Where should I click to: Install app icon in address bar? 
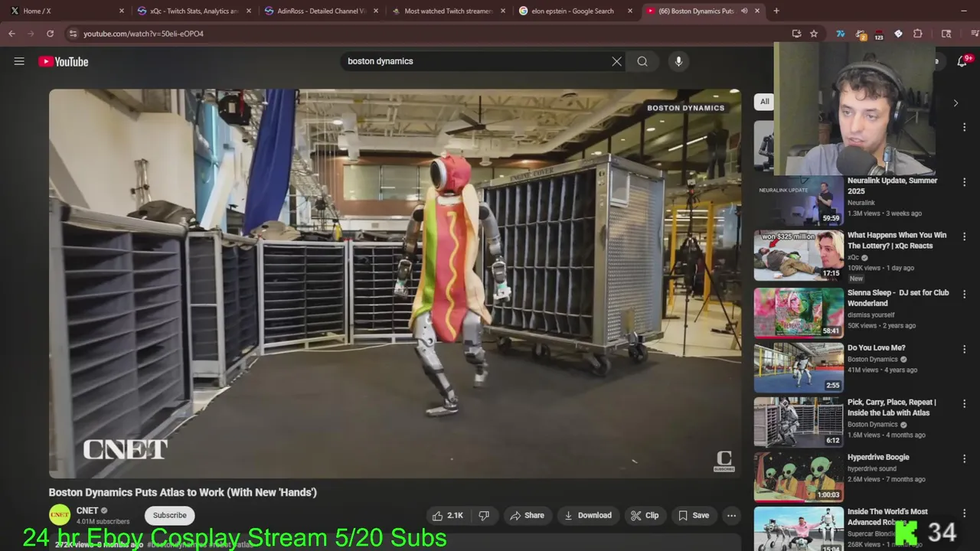click(796, 34)
